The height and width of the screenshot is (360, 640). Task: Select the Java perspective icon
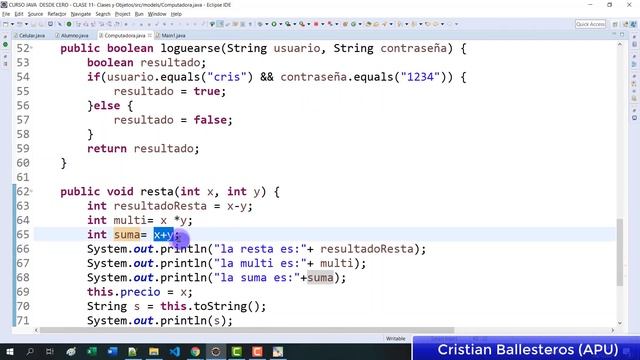click(x=633, y=24)
